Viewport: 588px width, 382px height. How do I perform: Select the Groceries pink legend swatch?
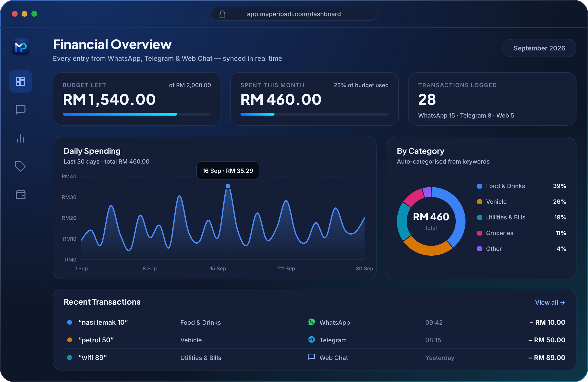pos(479,233)
